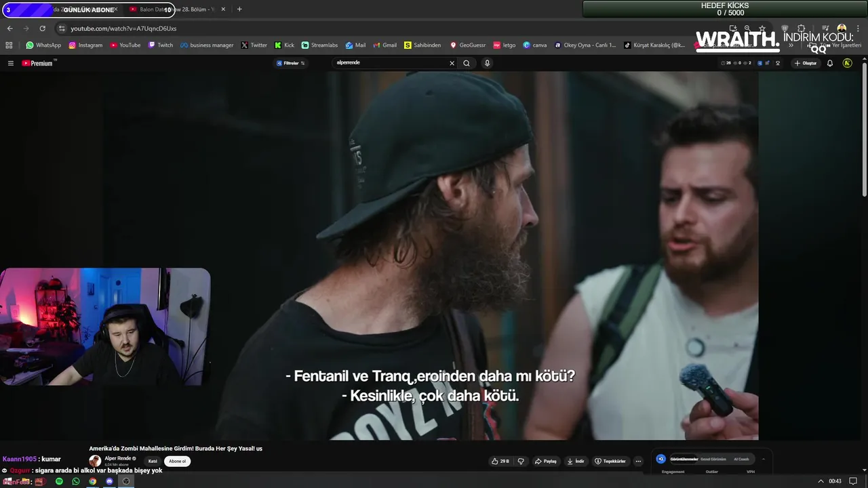Screen dimensions: 868x488
Task: Click the blue extension icon in YouTube header
Action: point(759,63)
